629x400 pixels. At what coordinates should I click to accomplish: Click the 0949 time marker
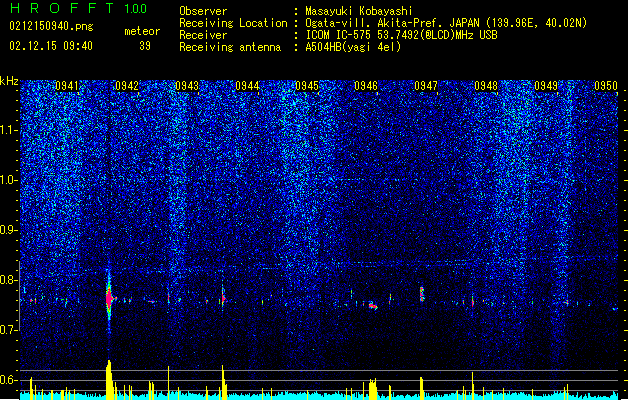point(546,86)
